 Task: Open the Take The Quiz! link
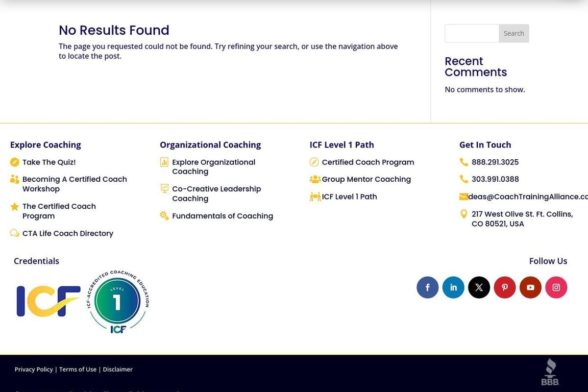(49, 162)
